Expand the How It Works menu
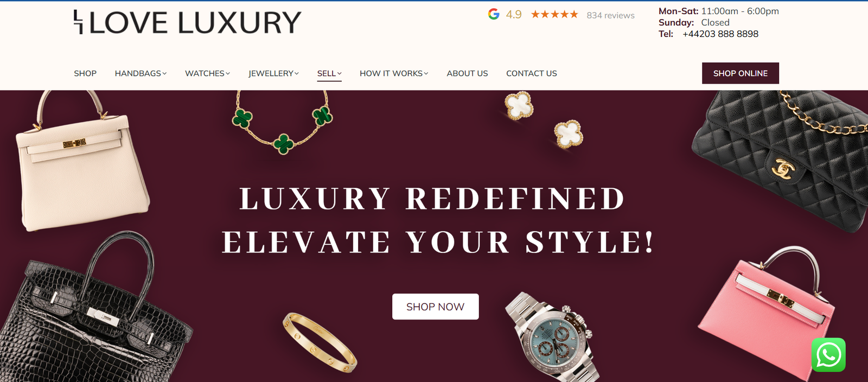 [394, 73]
